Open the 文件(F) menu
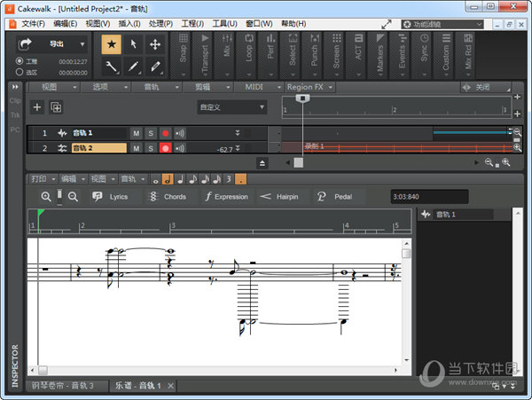This screenshot has width=532, height=400. pyautogui.click(x=33, y=24)
